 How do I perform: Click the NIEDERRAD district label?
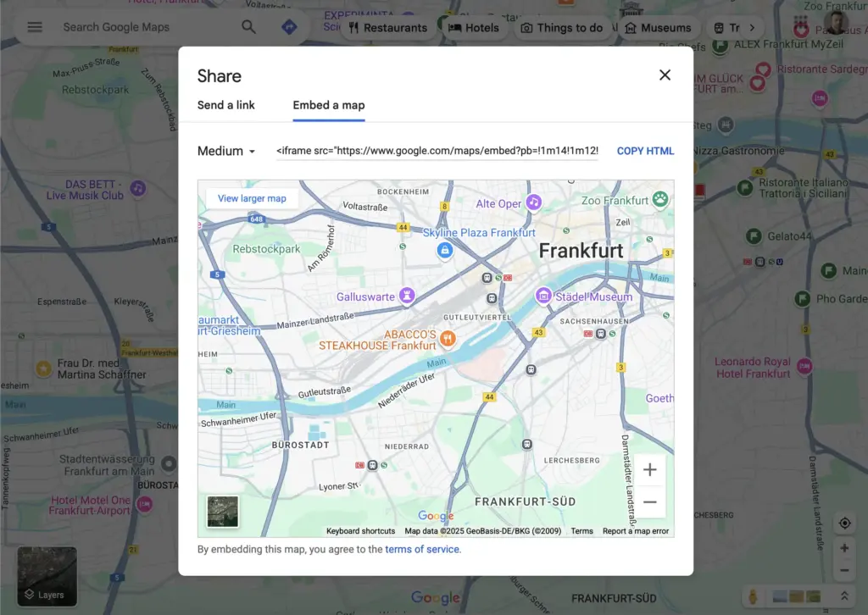tap(407, 446)
